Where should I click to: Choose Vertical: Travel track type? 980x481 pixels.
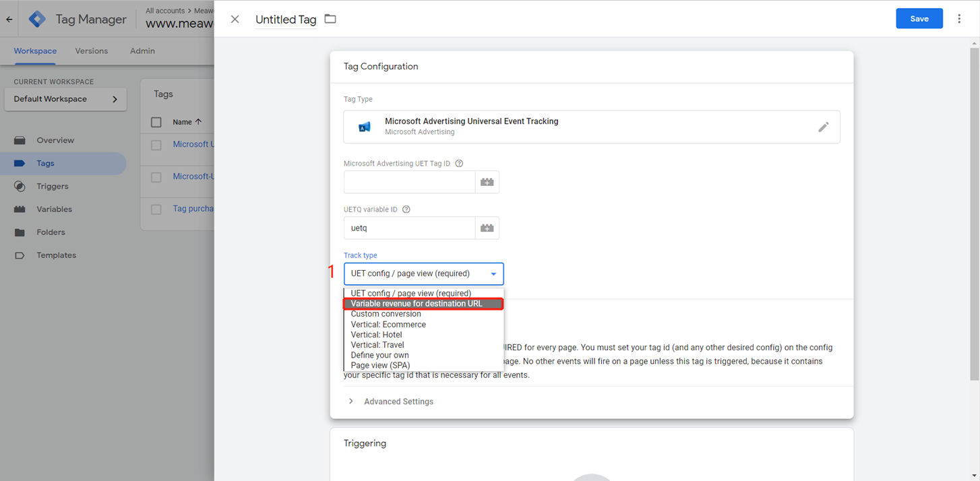423,345
